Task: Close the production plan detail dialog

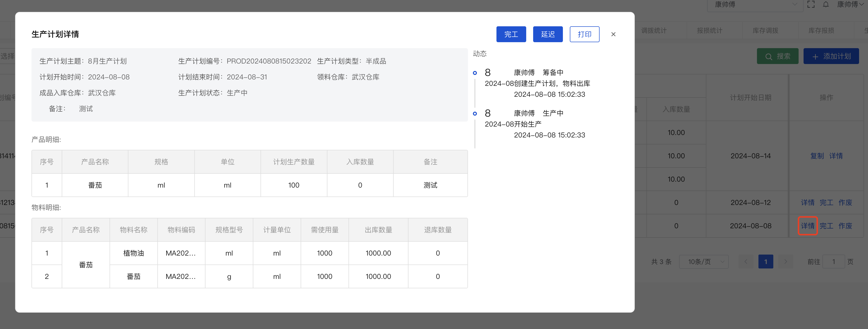Action: 613,34
